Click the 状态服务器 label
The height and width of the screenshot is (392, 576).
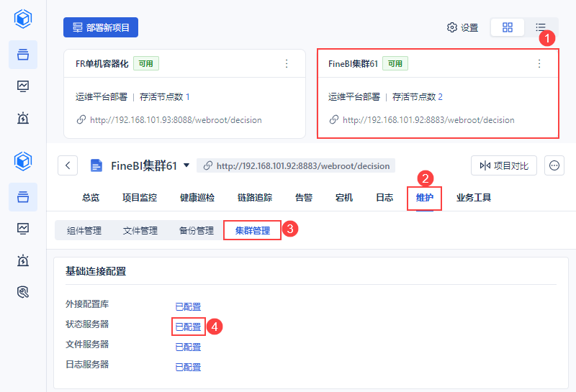coord(87,324)
